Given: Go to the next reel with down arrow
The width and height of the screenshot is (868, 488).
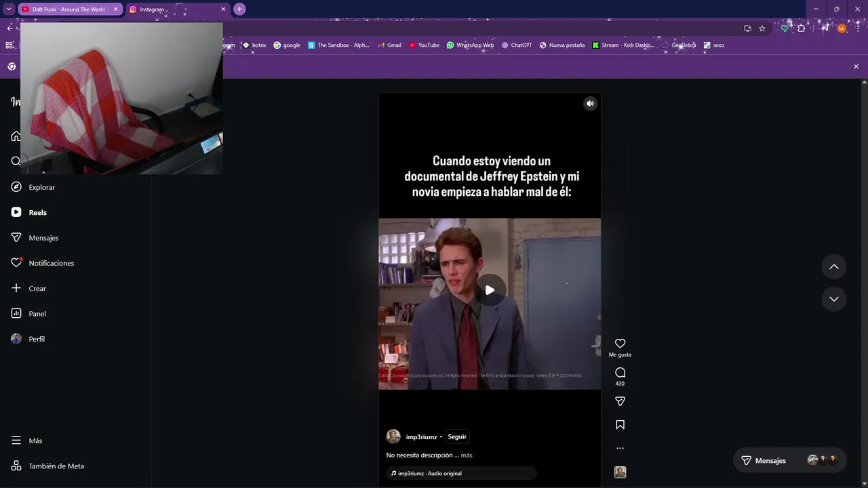Looking at the screenshot, I should click(834, 299).
